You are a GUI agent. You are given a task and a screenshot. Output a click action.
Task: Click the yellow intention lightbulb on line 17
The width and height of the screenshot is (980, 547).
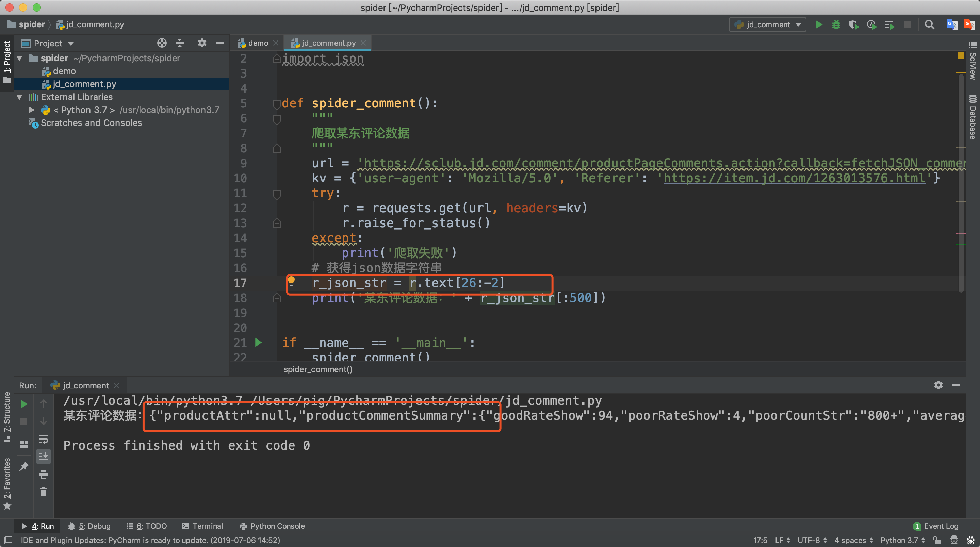(x=291, y=281)
